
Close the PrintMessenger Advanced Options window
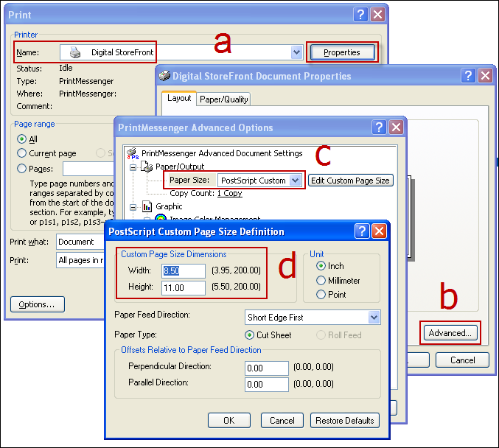397,127
